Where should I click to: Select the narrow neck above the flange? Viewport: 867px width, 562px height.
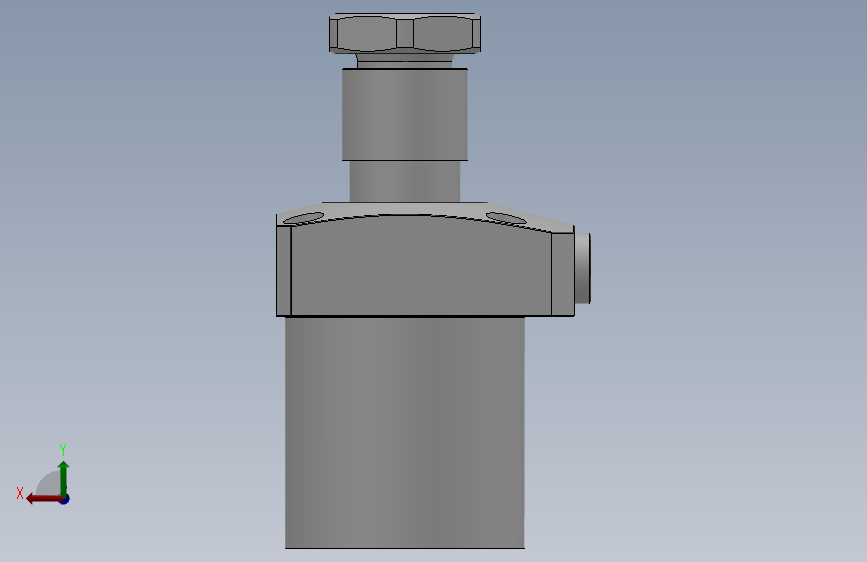pos(405,181)
